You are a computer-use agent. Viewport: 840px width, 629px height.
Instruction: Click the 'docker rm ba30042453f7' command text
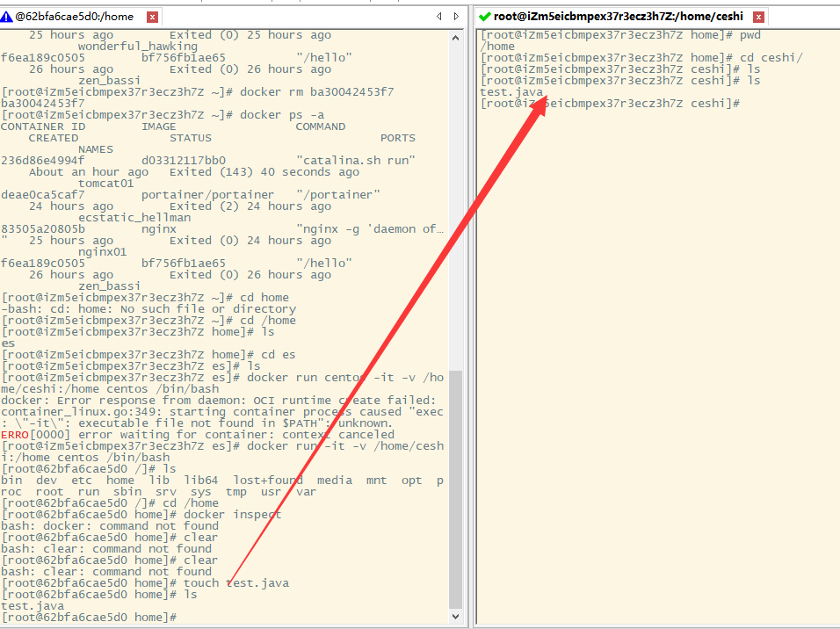(x=316, y=92)
